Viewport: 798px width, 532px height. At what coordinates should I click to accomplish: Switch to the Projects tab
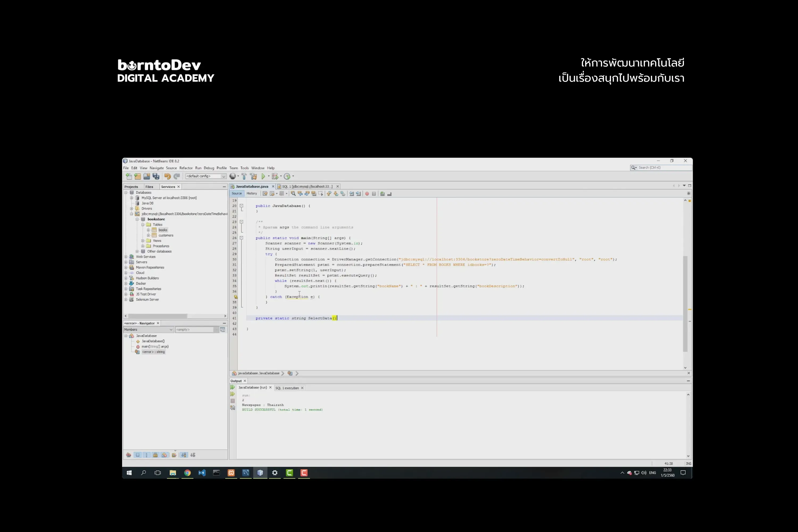click(131, 187)
